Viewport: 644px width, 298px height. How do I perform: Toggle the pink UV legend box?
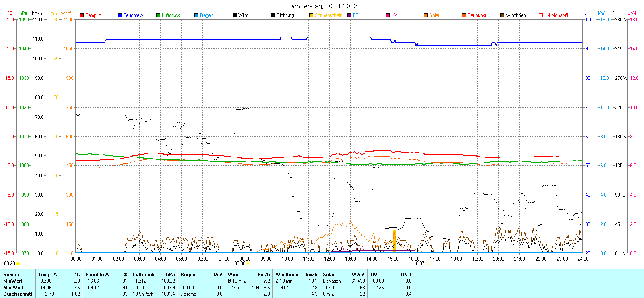point(388,15)
